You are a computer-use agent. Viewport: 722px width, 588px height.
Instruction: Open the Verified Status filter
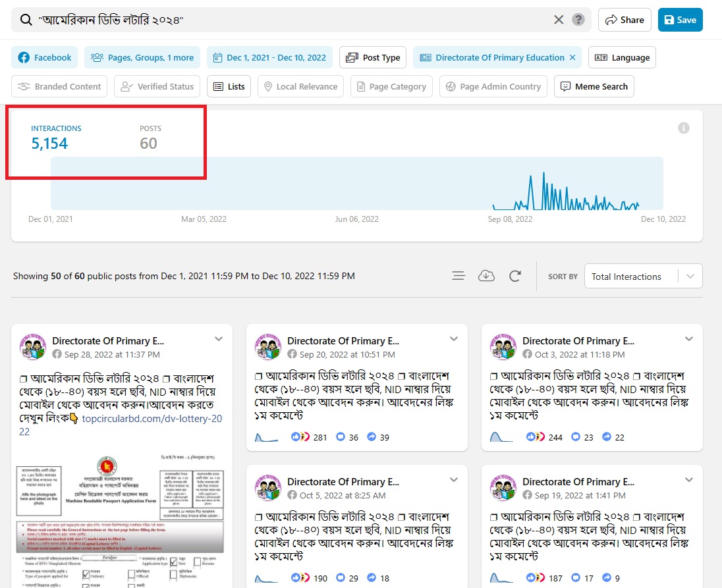coord(157,86)
